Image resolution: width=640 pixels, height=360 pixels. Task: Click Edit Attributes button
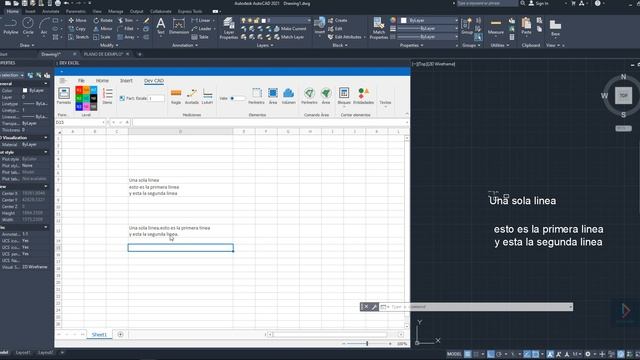(345, 37)
